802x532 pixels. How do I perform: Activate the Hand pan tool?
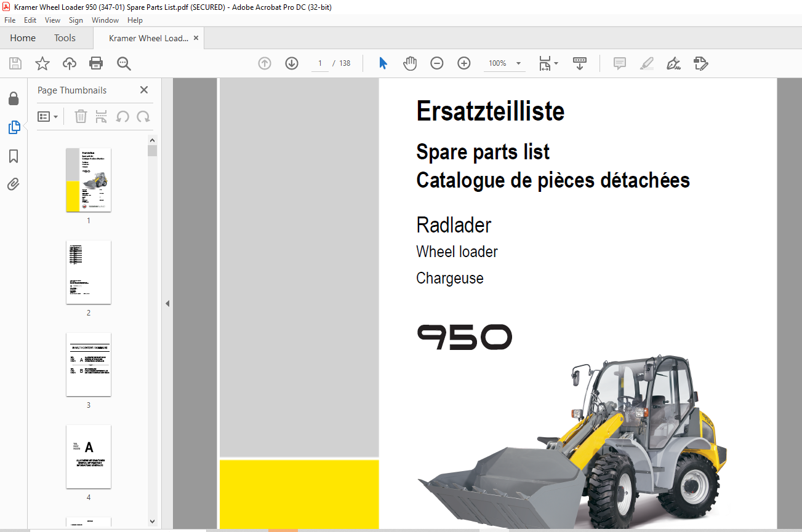coord(410,63)
